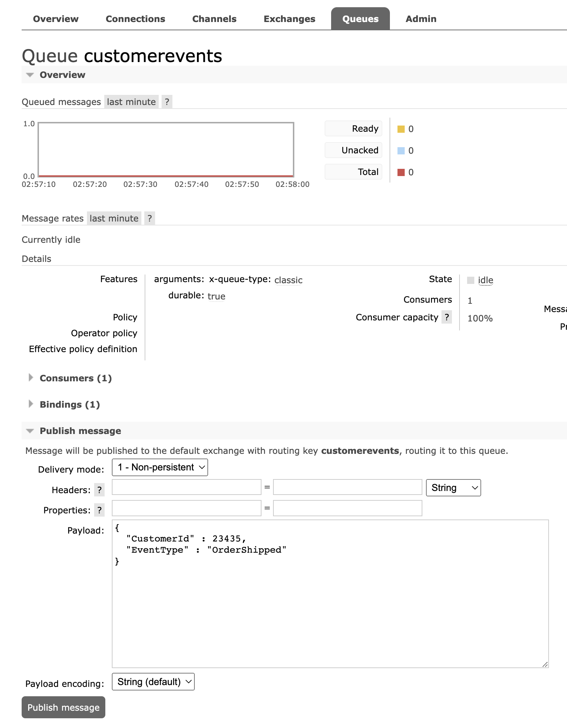Open Headers help icon

(99, 490)
